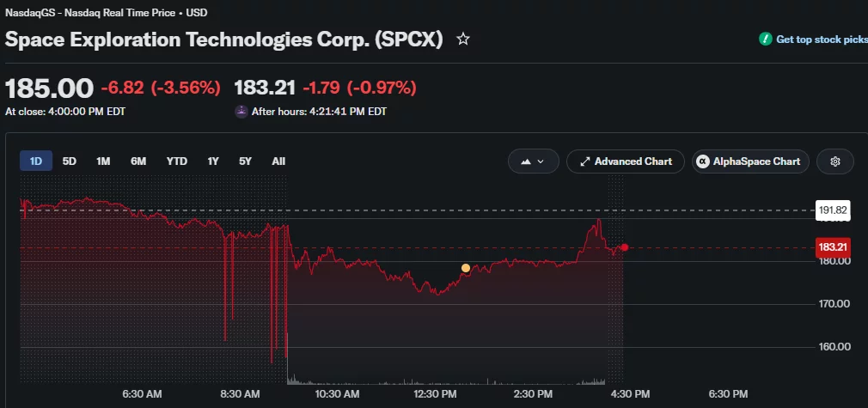868x408 pixels.
Task: Show the YTD chart range
Action: point(176,161)
